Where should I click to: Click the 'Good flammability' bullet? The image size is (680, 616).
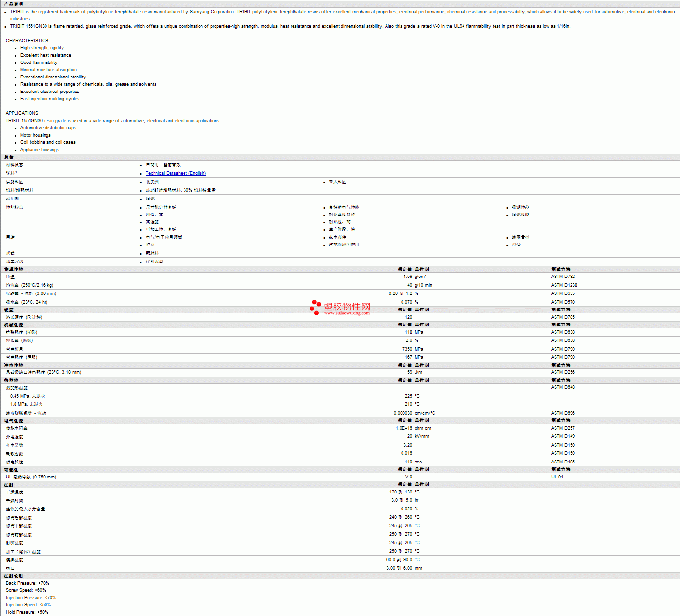point(39,62)
